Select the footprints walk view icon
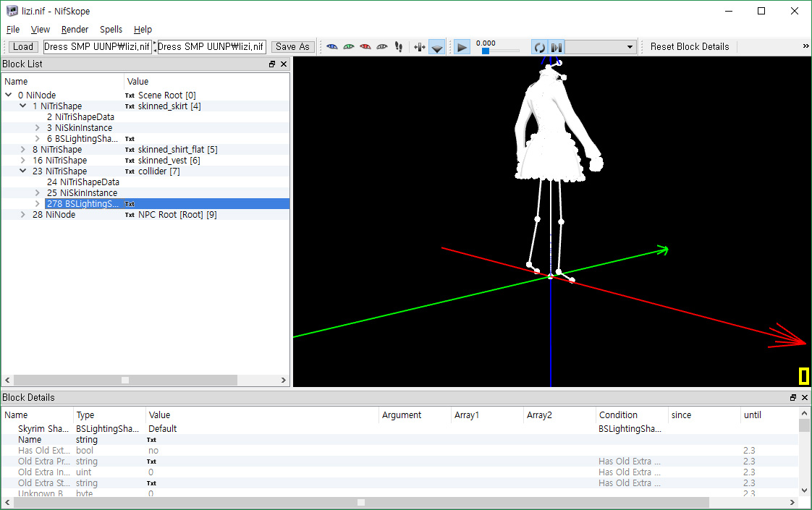Viewport: 812px width, 510px height. coord(398,46)
